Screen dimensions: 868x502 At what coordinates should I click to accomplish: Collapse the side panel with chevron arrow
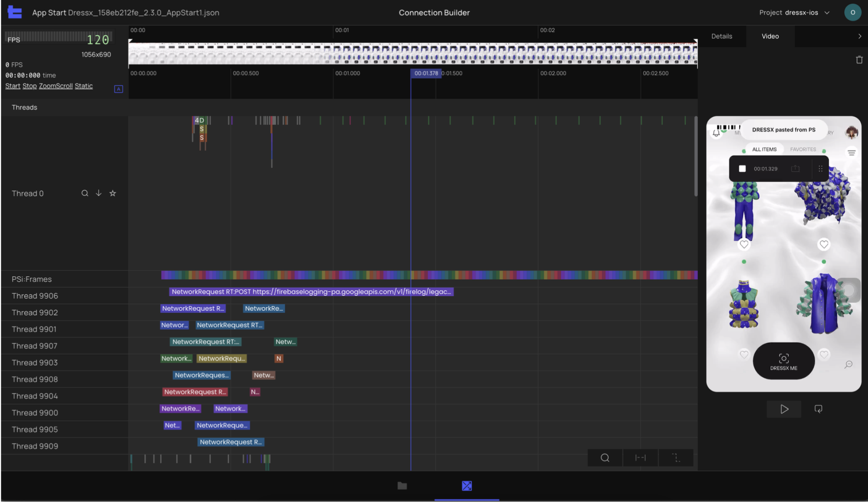(x=860, y=36)
